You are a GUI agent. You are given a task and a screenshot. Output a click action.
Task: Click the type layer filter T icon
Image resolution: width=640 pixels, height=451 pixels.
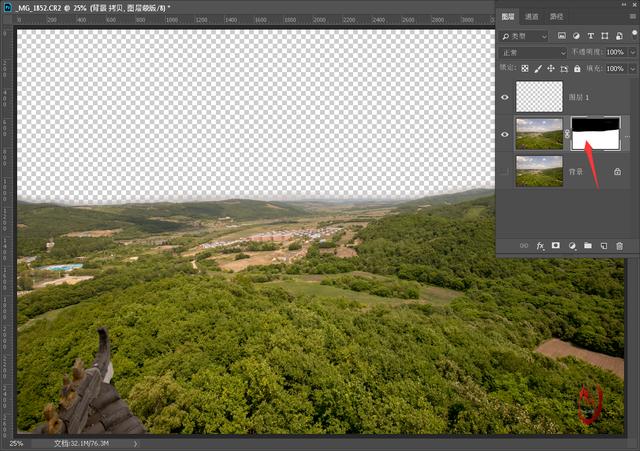[591, 36]
